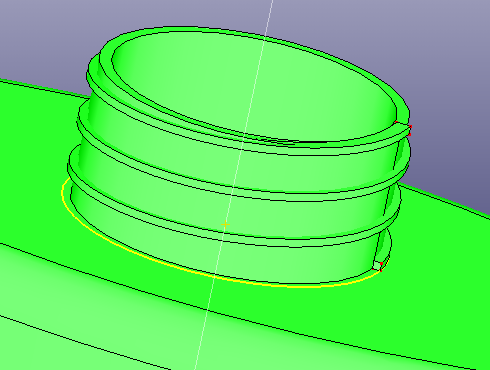This screenshot has width=490, height=370.
Task: Select the flat top face of the threaded cylinder
Action: [253, 87]
